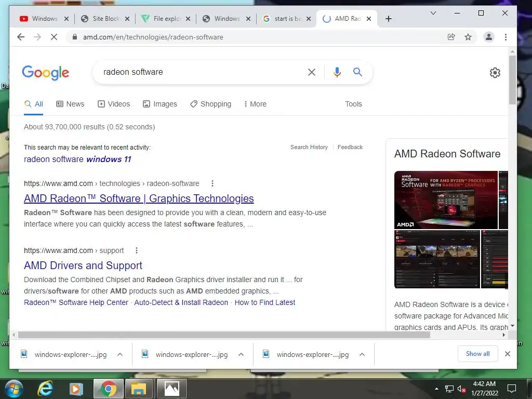Click the horizontal page scrollbar

224,335
